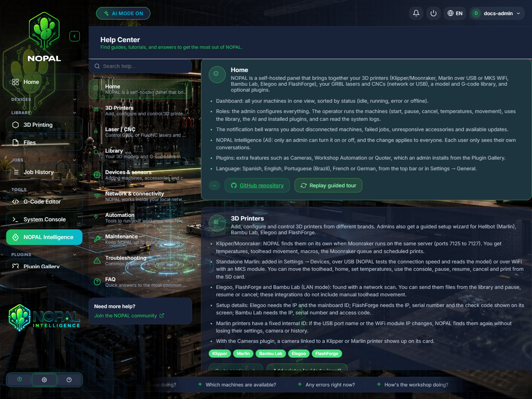Click Replay guided tour button
Screen dimensions: 532x399
point(328,185)
